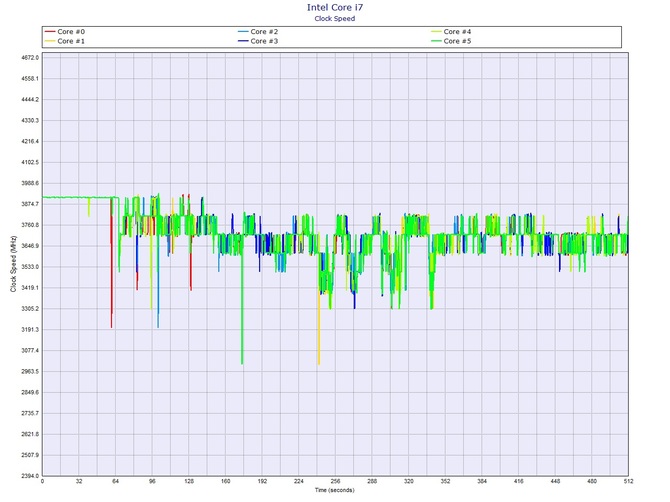
Task: Click the 2394.0 y-axis minimum label
Action: tap(30, 476)
